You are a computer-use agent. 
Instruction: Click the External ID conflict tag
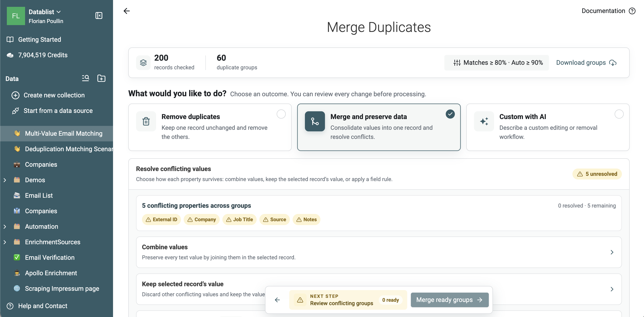point(161,219)
